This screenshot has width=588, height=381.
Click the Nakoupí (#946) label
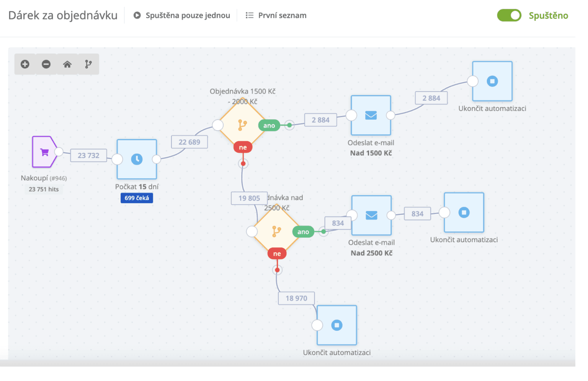point(44,178)
